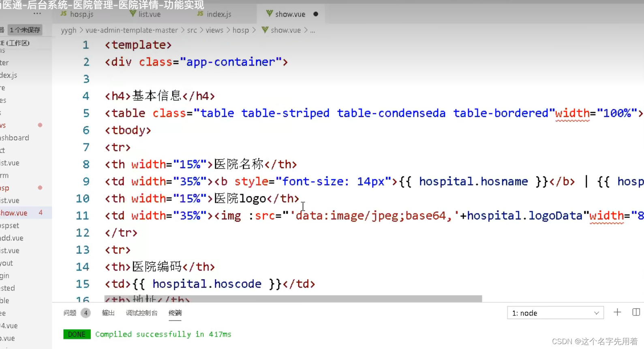Click 医院编码 text on line 14
The height and width of the screenshot is (349, 644).
pyautogui.click(x=157, y=267)
